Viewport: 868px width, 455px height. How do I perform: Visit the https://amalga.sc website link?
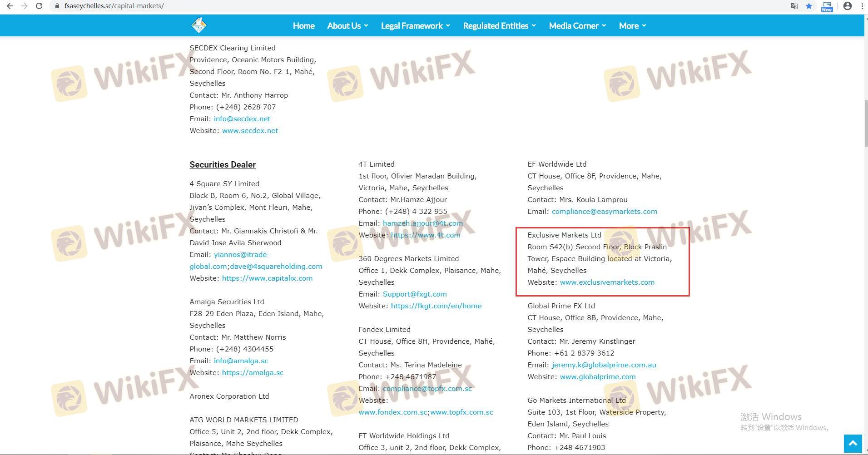point(252,373)
